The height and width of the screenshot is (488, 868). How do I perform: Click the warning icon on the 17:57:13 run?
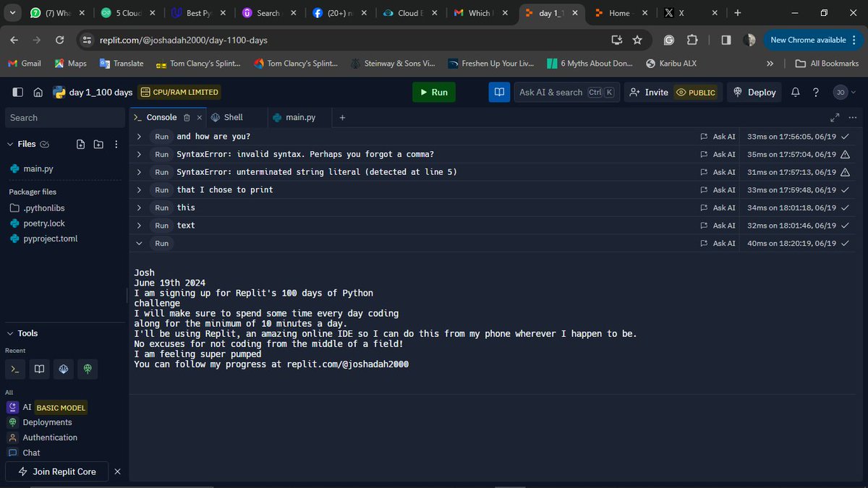point(845,172)
